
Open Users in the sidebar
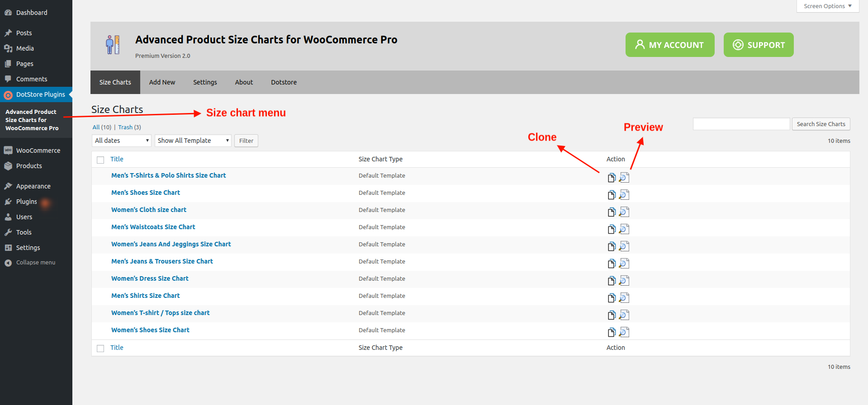tap(36, 217)
